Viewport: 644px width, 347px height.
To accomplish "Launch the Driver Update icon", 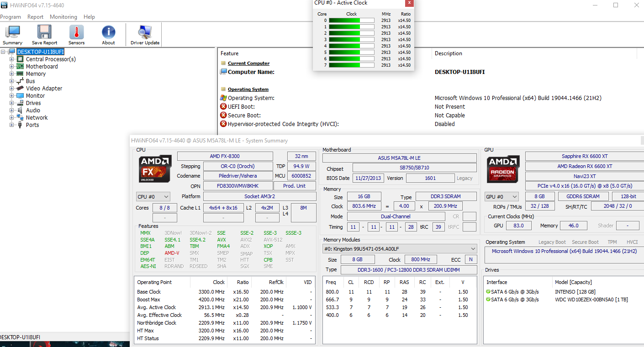I will coord(145,32).
